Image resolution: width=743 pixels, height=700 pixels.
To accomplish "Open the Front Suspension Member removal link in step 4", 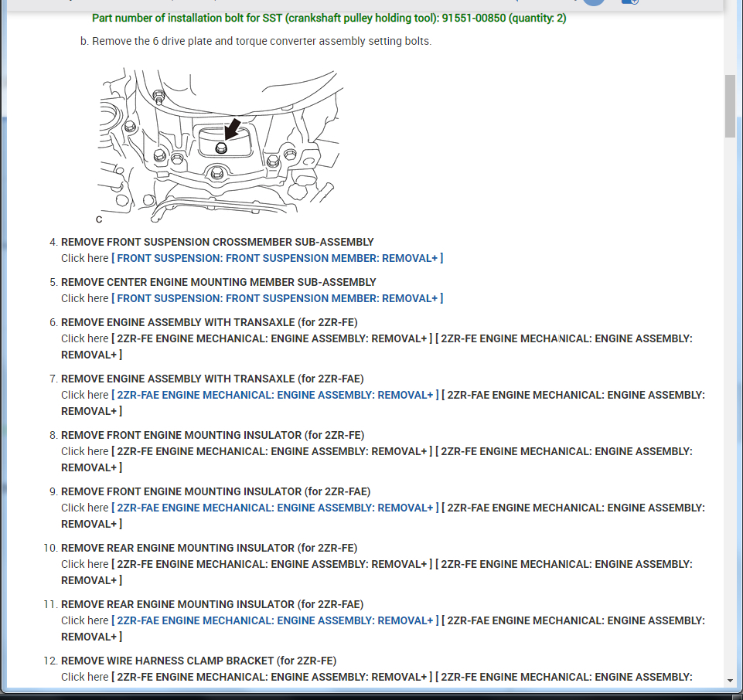I will [x=278, y=258].
